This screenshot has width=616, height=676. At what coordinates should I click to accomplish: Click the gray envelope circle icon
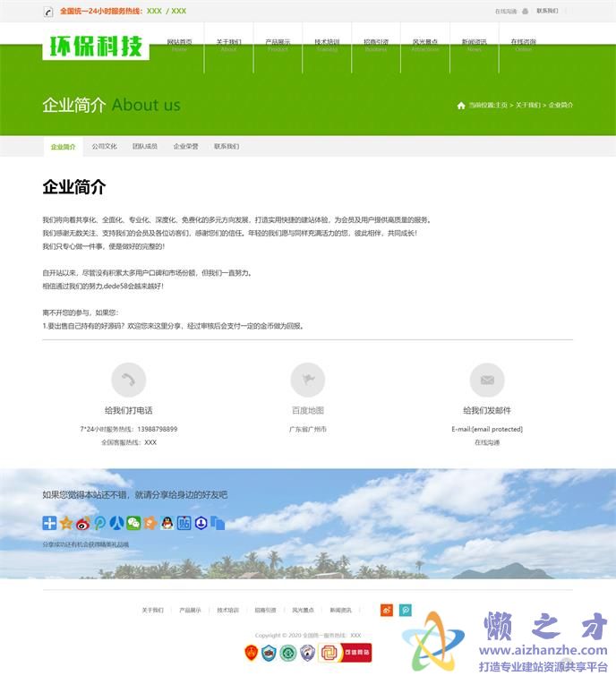point(487,380)
